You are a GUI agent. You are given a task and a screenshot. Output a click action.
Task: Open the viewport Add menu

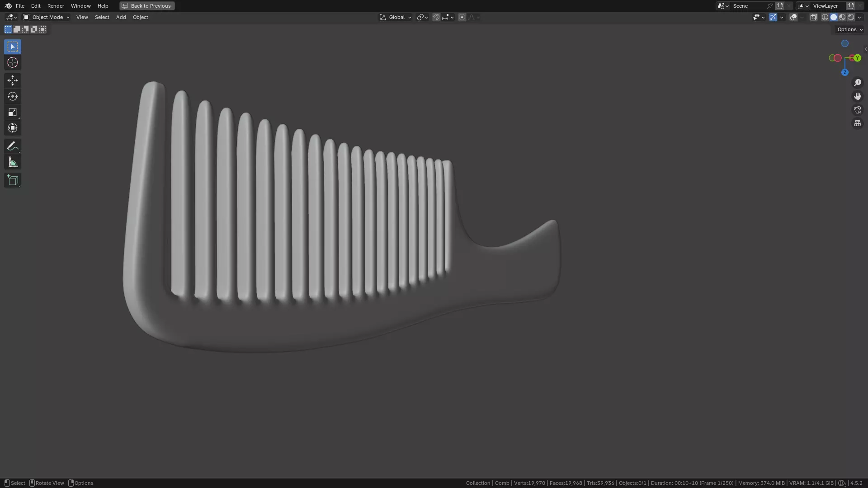[121, 17]
